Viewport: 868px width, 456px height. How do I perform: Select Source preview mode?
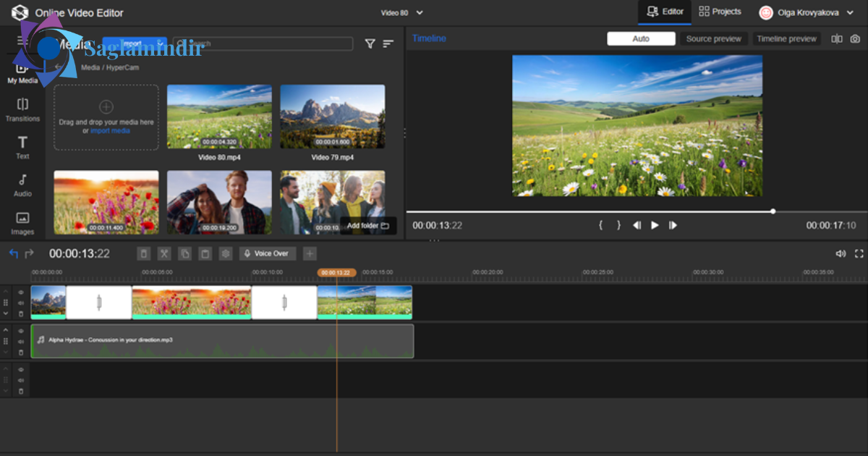point(714,39)
